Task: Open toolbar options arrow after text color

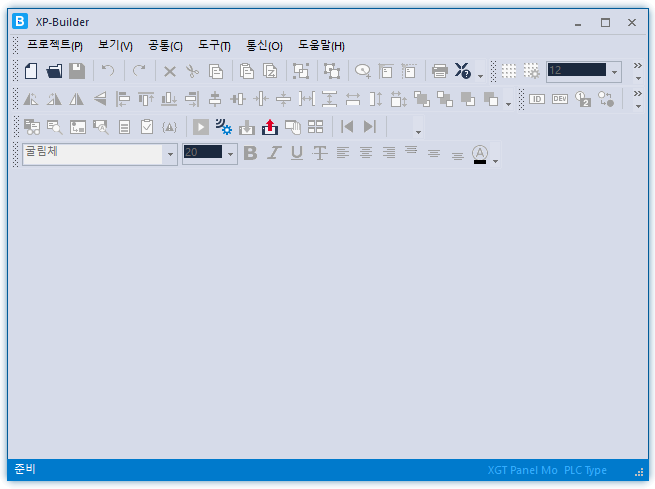Action: (x=495, y=161)
